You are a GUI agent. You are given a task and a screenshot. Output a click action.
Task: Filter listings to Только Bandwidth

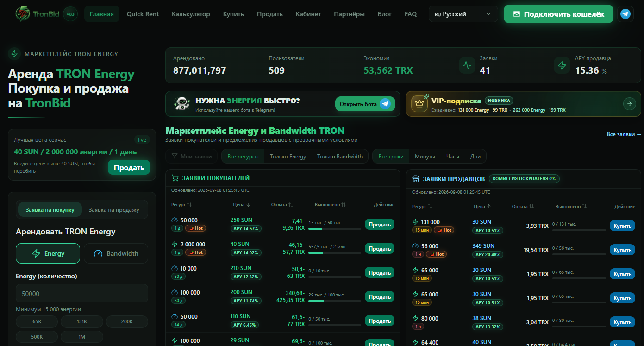(x=340, y=156)
